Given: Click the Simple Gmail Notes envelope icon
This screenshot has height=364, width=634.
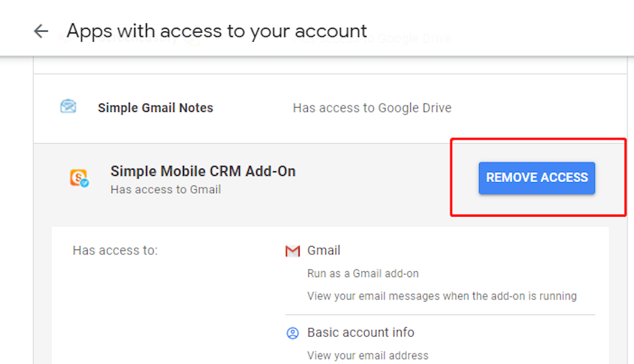Looking at the screenshot, I should [68, 107].
